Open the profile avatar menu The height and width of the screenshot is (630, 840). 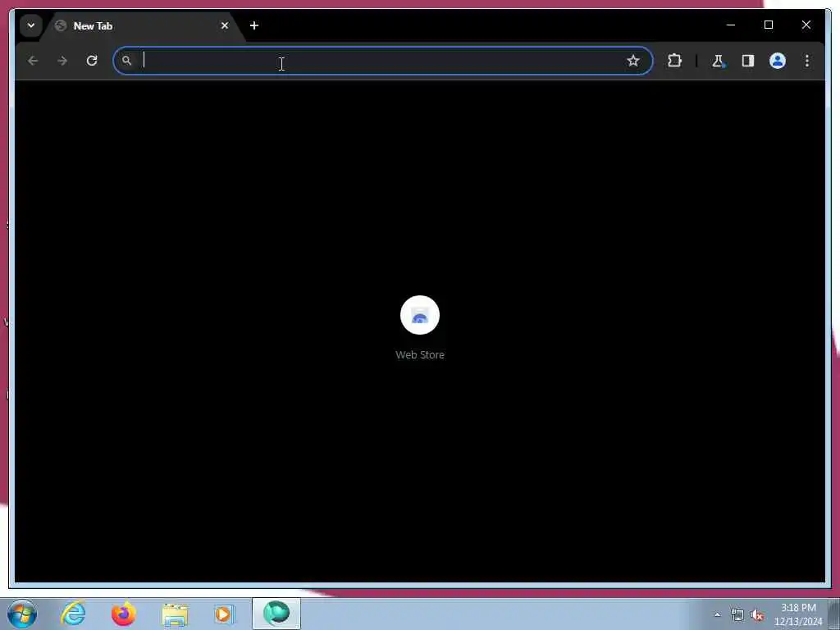click(x=778, y=61)
